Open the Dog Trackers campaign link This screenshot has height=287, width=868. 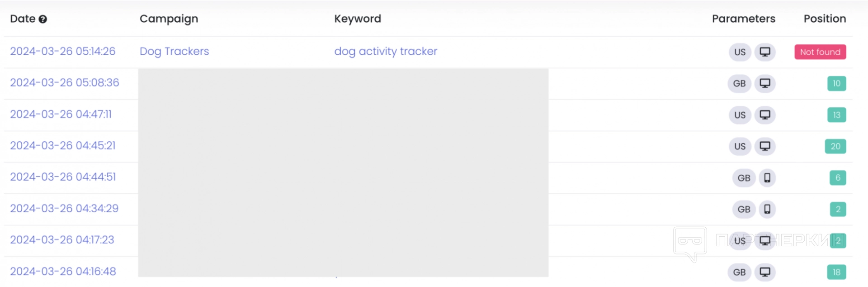[x=174, y=51]
